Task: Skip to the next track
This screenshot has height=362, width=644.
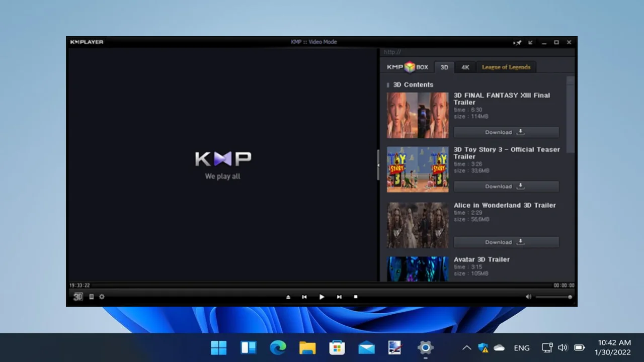Action: coord(339,297)
